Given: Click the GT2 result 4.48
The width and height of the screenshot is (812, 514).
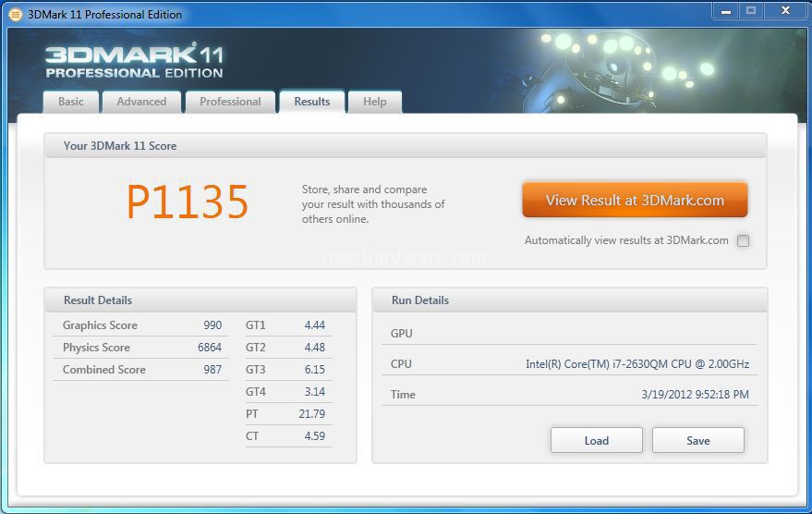Looking at the screenshot, I should (315, 348).
